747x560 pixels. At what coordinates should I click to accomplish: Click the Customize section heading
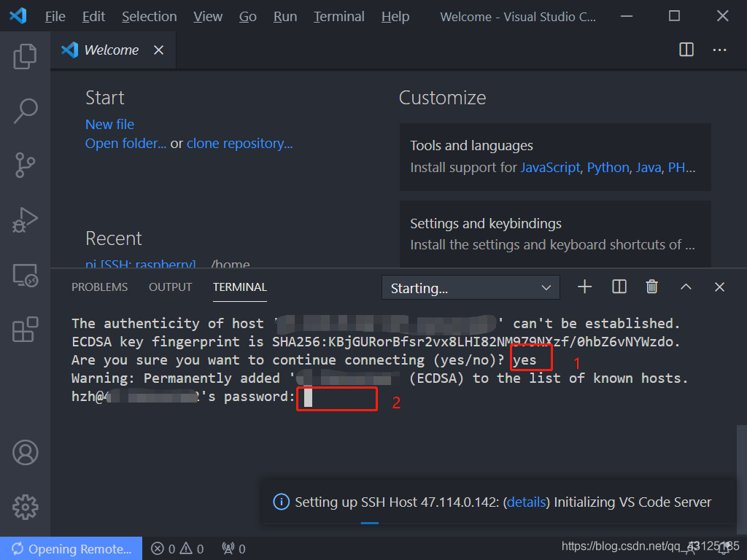point(442,98)
